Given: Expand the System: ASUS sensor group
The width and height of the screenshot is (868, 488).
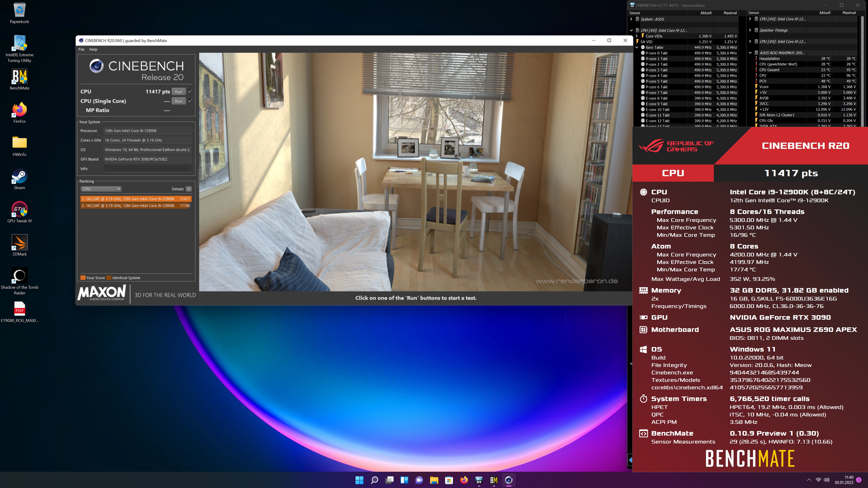Looking at the screenshot, I should [x=631, y=19].
